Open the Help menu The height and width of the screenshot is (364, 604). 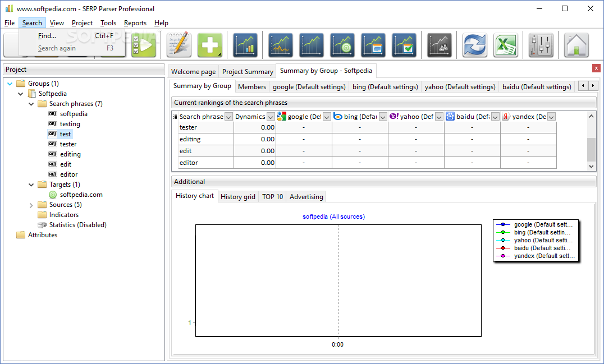point(162,23)
